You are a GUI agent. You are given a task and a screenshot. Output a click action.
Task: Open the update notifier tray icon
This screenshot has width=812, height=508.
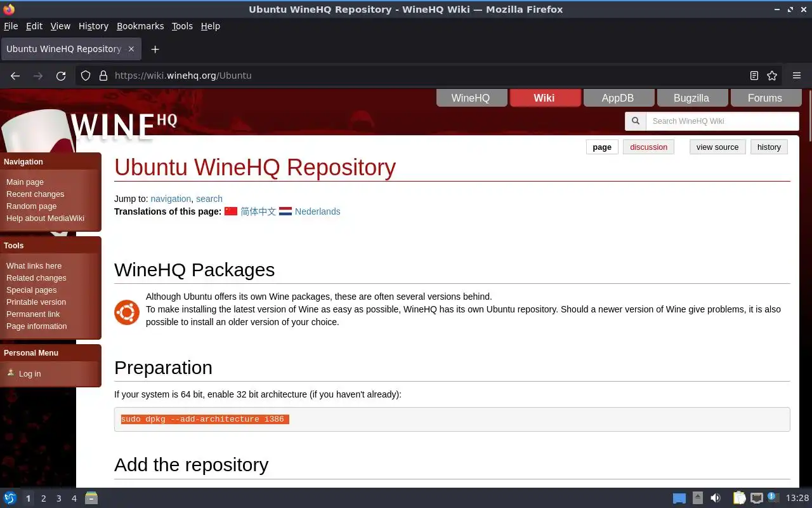tap(773, 498)
